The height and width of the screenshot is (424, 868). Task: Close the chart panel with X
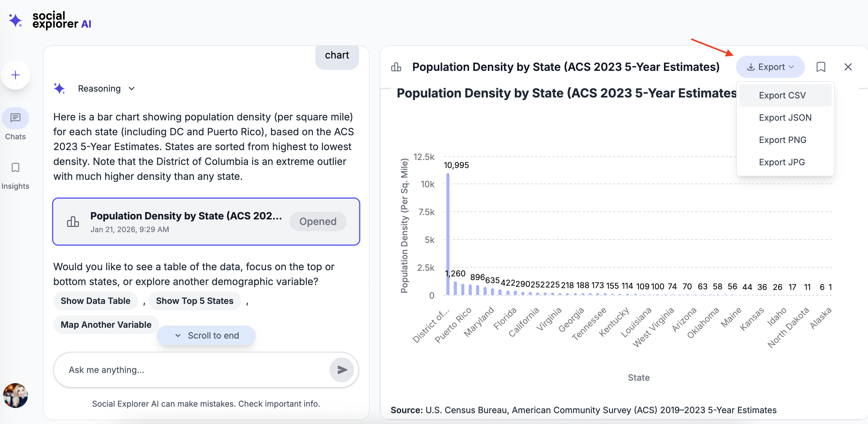(x=848, y=67)
